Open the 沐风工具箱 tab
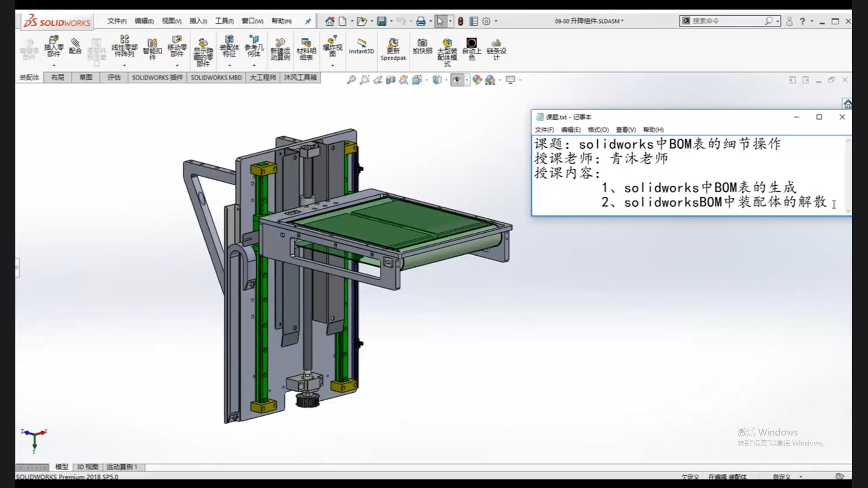 [x=300, y=77]
